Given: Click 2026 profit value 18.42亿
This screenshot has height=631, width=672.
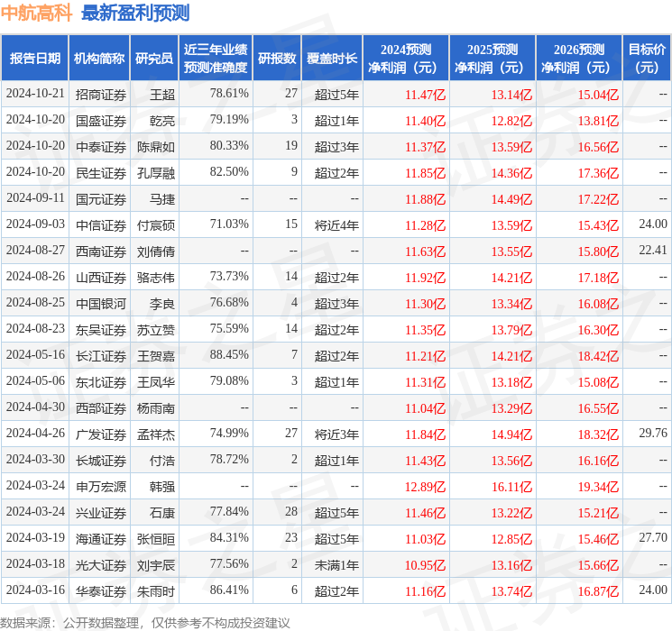Looking at the screenshot, I should [598, 356].
